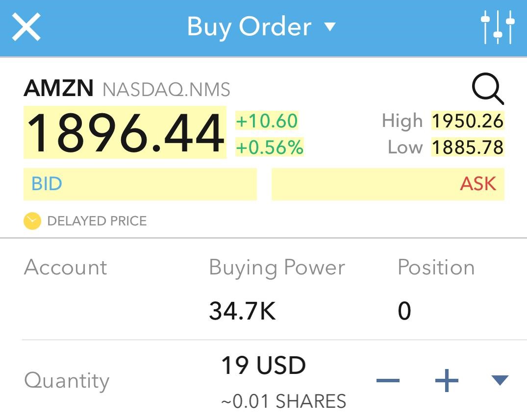Tap the High price 1950.26
The image size is (527, 420).
coord(467,121)
